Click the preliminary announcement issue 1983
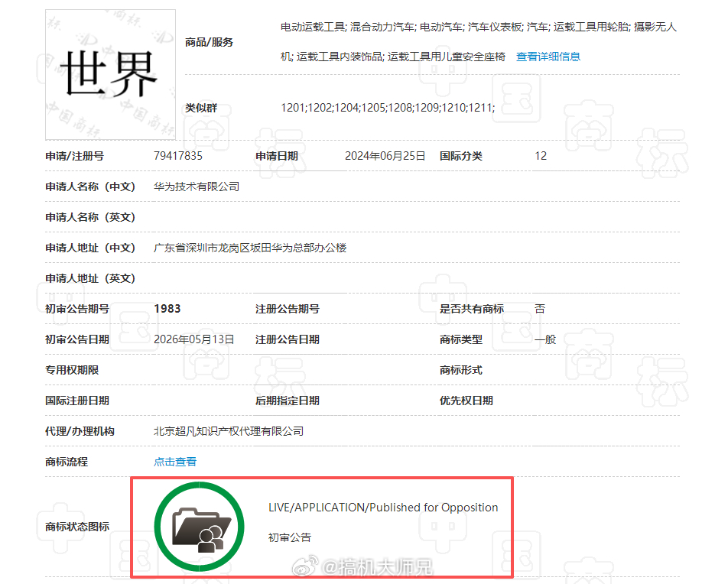The width and height of the screenshot is (728, 584). 167,309
